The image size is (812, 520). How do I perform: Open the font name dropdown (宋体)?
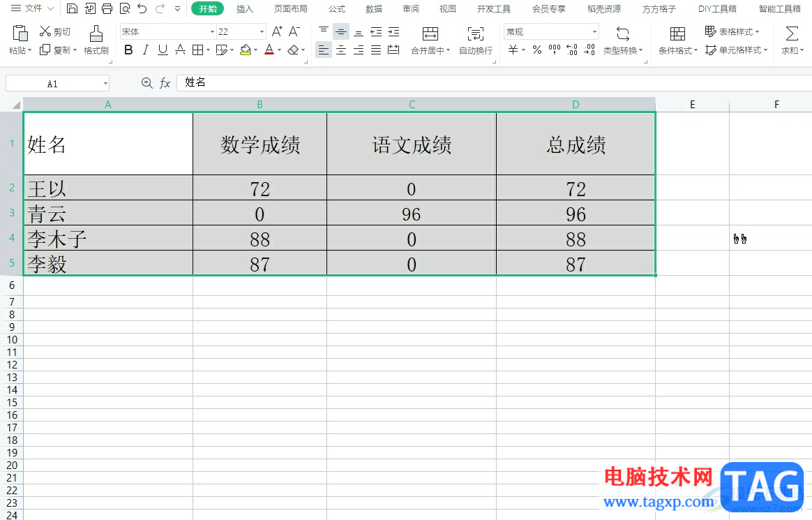pyautogui.click(x=212, y=32)
